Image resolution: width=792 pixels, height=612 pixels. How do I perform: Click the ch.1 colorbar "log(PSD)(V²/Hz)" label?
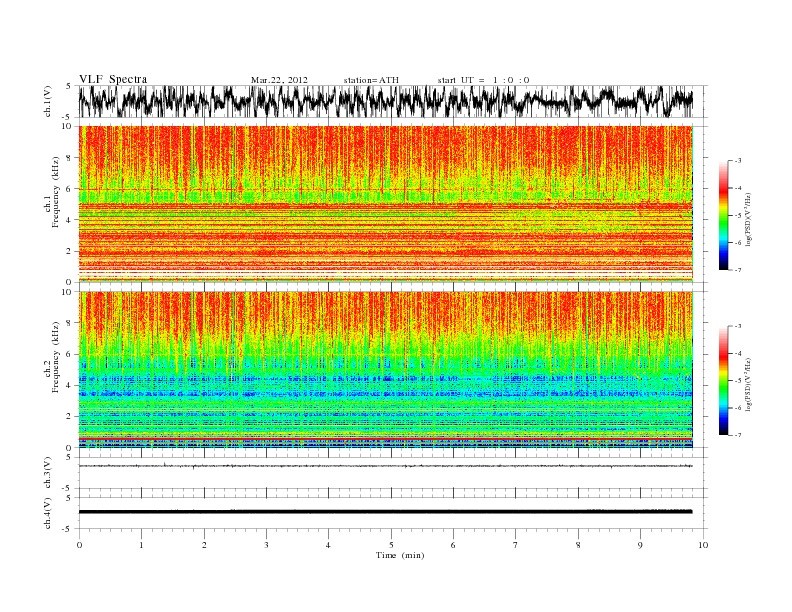coord(750,218)
